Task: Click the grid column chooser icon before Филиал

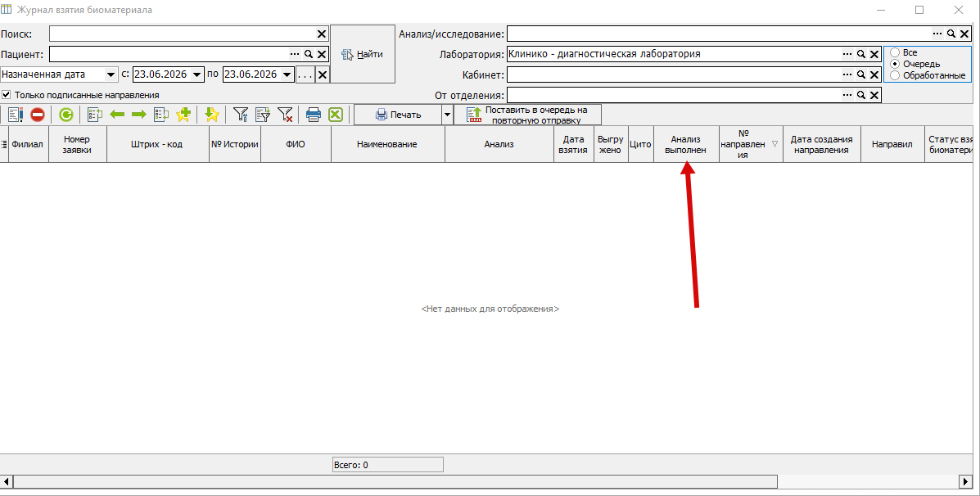Action: pos(4,144)
